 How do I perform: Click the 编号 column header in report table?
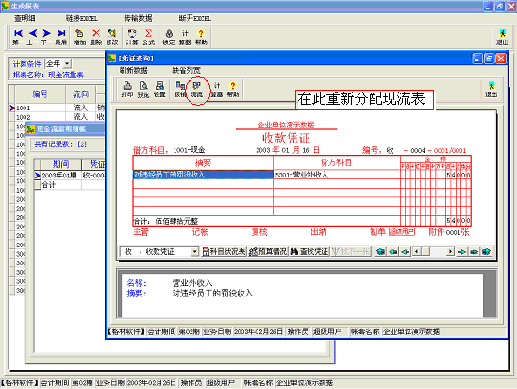pyautogui.click(x=40, y=94)
